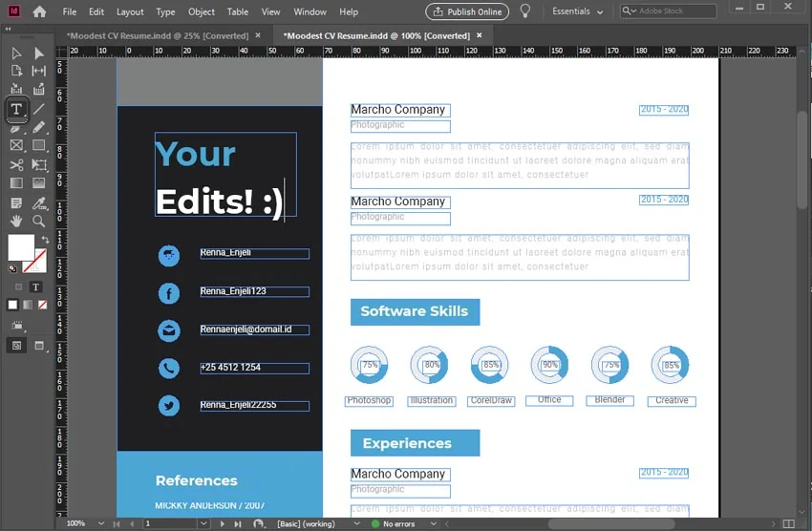
Task: Switch to Normal screen mode
Action: click(16, 345)
